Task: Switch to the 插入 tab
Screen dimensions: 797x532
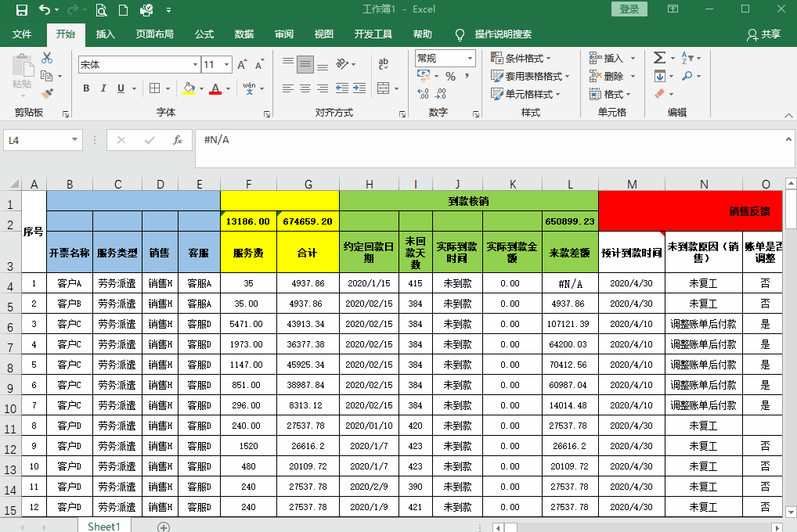Action: click(105, 34)
